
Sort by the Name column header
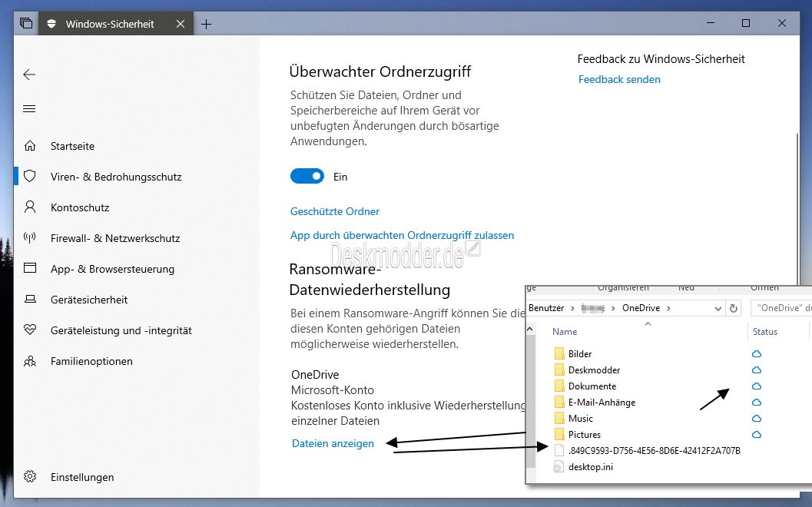[565, 331]
